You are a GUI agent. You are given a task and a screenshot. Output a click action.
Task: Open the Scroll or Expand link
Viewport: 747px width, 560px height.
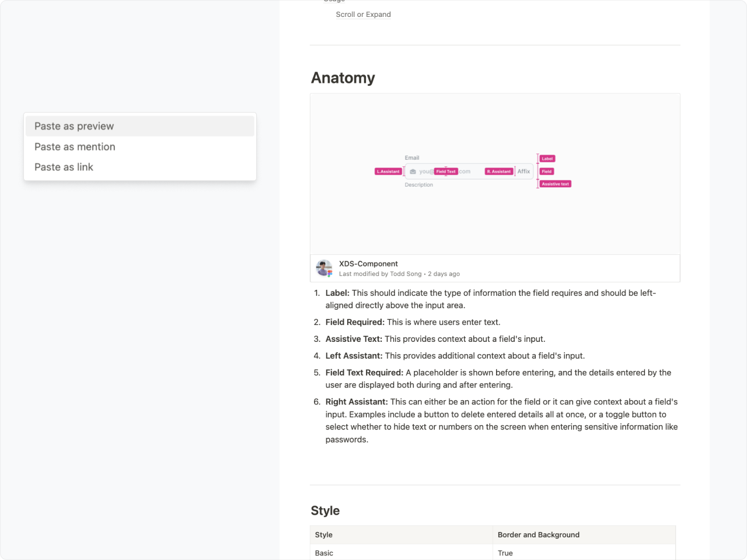point(363,15)
